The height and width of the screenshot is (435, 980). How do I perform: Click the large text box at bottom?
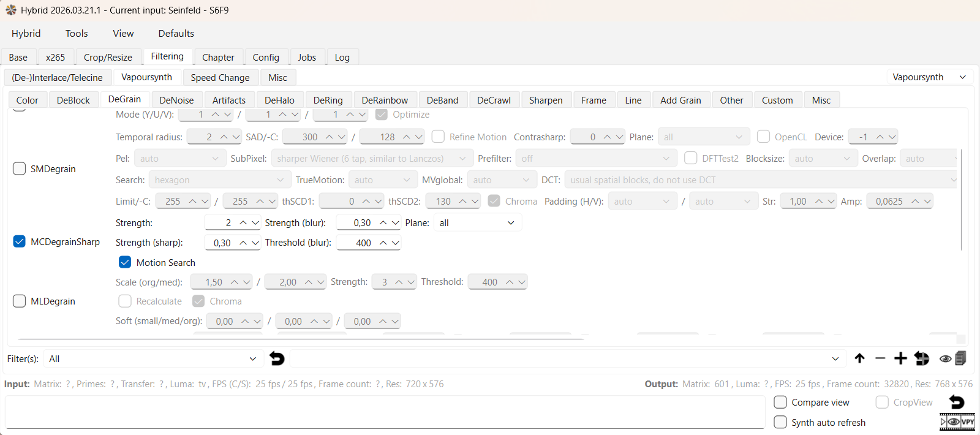(385, 412)
